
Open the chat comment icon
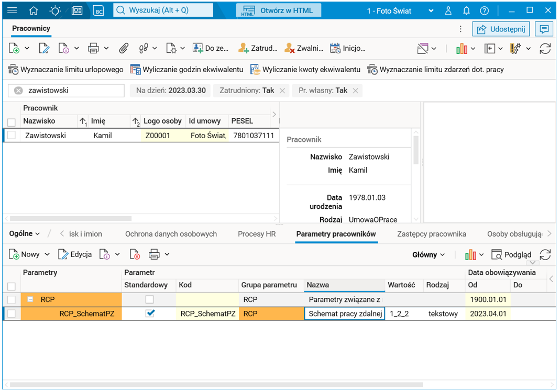544,29
